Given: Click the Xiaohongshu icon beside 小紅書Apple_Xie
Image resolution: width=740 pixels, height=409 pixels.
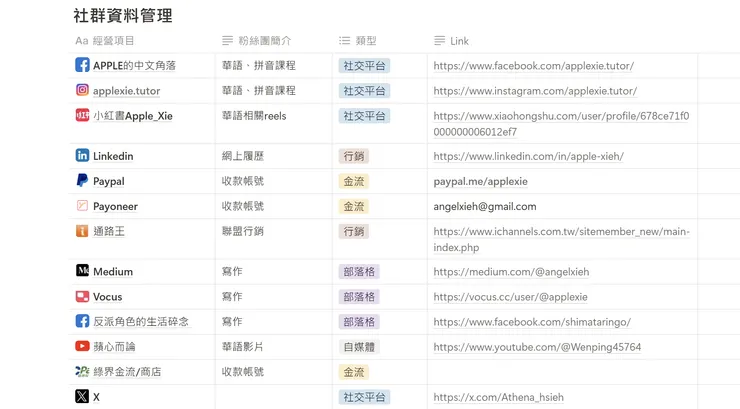Looking at the screenshot, I should (x=82, y=115).
